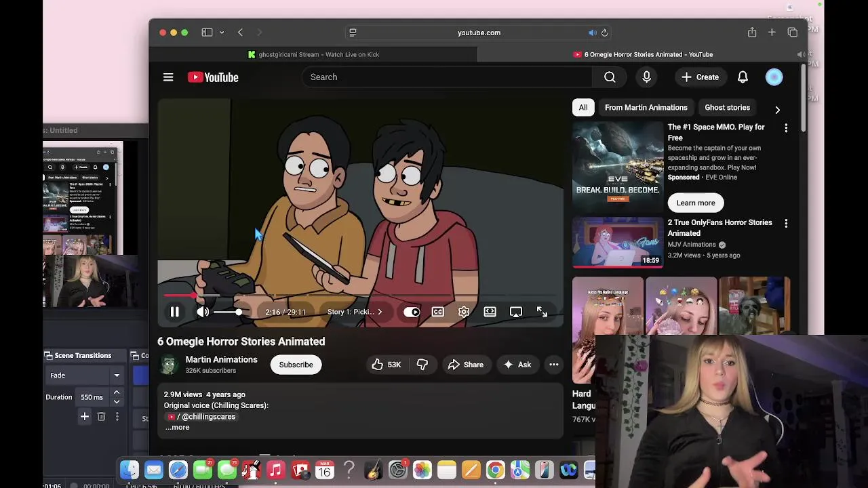Screen dimensions: 868x488
Task: Remove the scene transition in OBS
Action: click(101, 417)
